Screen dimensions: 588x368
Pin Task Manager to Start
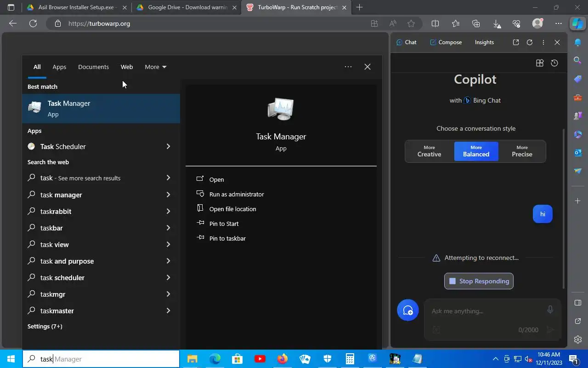224,224
